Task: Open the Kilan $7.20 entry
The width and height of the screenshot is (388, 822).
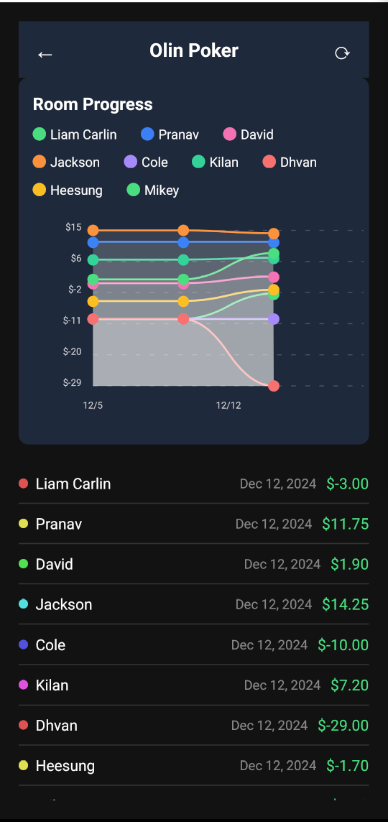Action: pos(194,685)
